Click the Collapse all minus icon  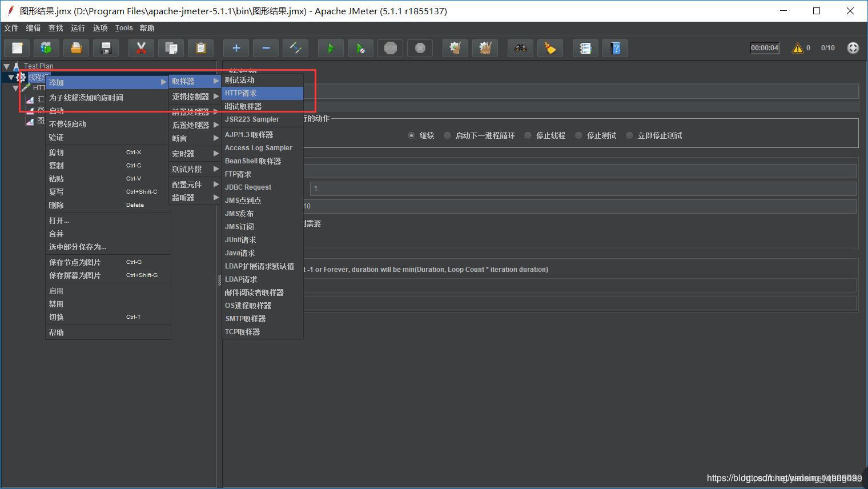(x=266, y=48)
